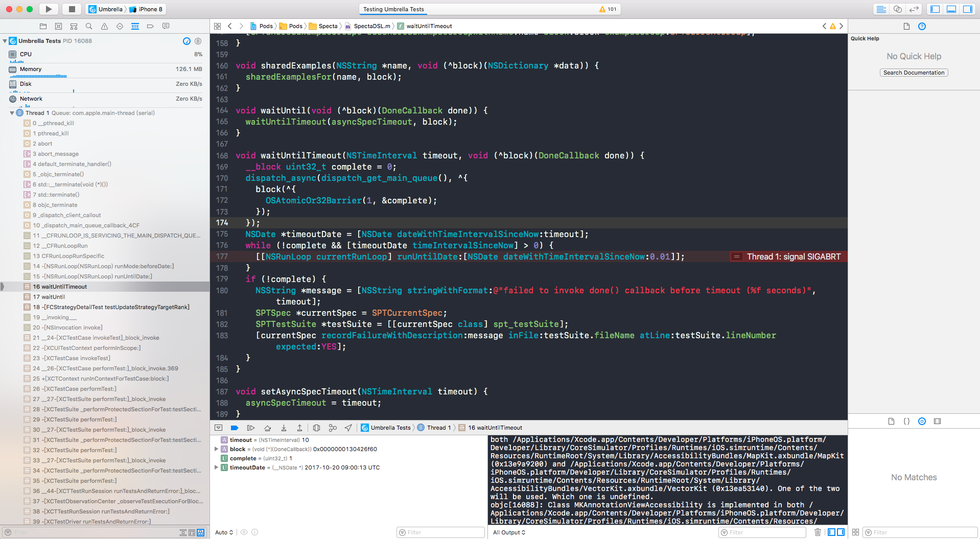Clear the console with trash icon
The image size is (980, 539).
tap(818, 532)
